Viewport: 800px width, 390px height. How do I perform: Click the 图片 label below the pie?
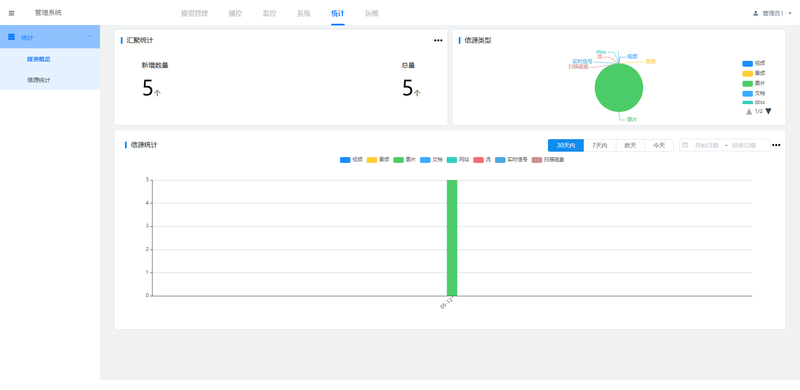632,119
